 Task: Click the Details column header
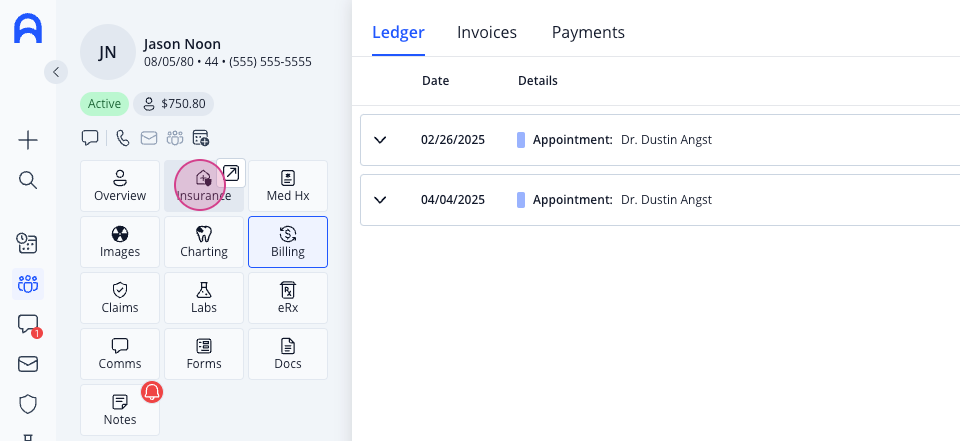(538, 81)
